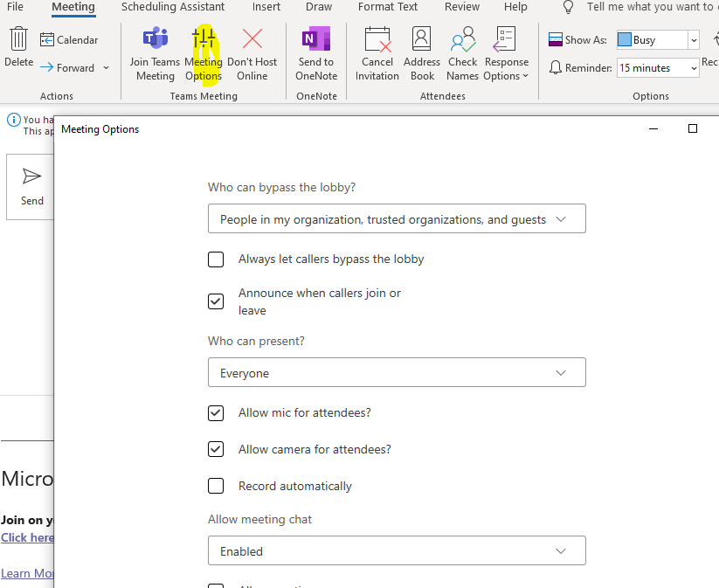Open the Help ribbon tab

tap(515, 7)
